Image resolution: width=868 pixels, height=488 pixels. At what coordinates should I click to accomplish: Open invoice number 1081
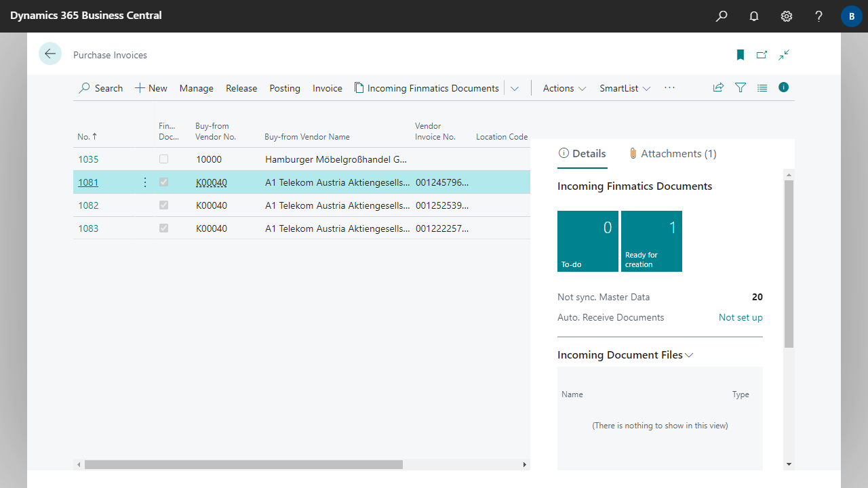tap(88, 182)
